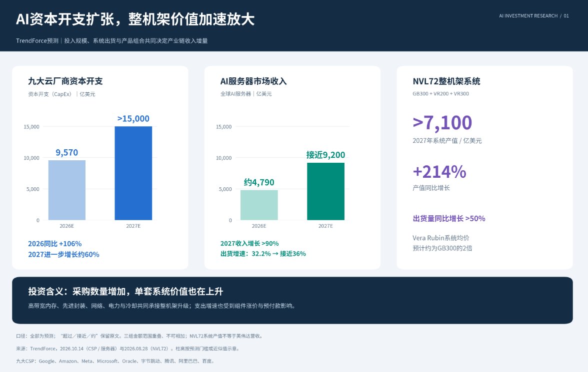Click the footnote listing "九大CSP：Google、Amazon、Meta"
Viewport: 588px width, 372px height.
point(115,361)
